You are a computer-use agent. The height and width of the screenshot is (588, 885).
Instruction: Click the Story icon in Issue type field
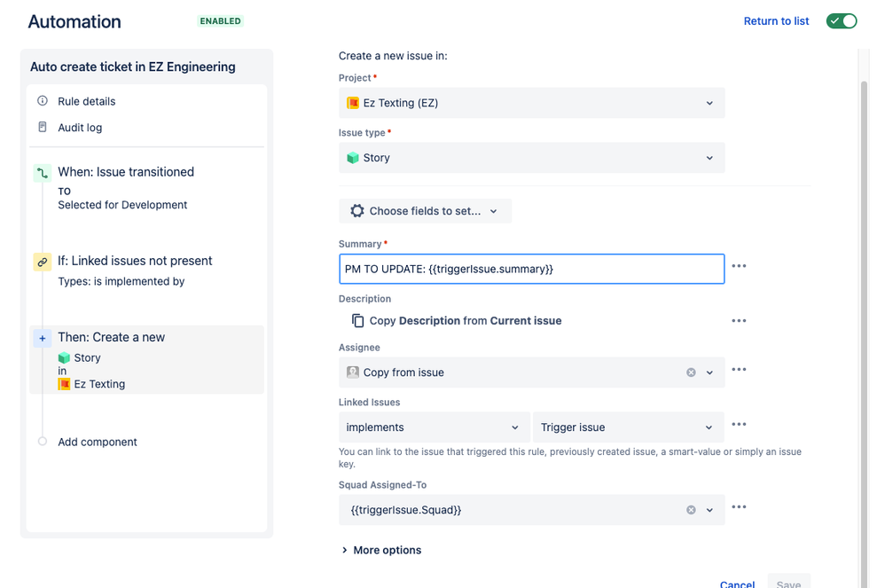(x=353, y=158)
